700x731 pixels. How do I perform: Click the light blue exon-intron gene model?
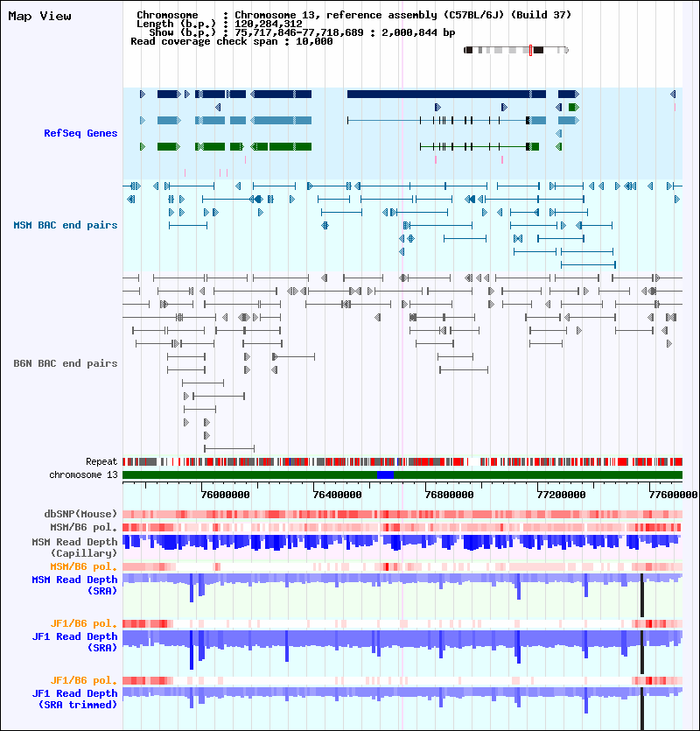point(446,121)
